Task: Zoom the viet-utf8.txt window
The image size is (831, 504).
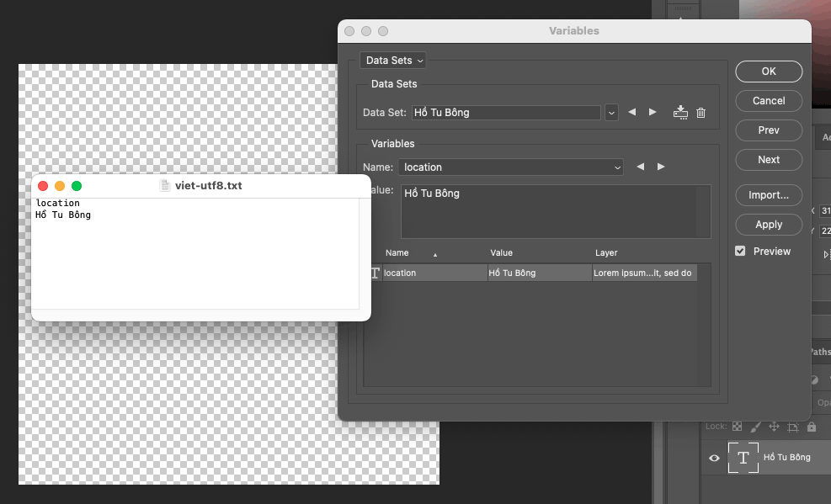Action: pyautogui.click(x=77, y=186)
